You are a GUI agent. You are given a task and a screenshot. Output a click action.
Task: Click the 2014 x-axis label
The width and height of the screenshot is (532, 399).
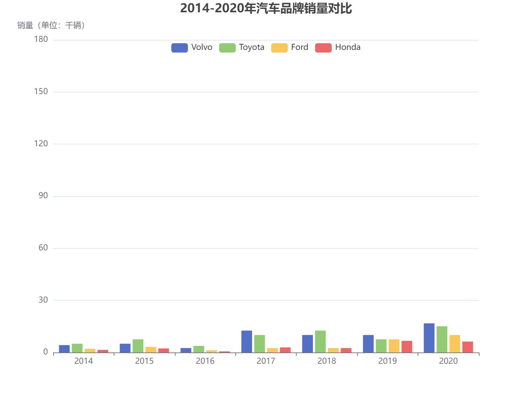click(x=83, y=361)
